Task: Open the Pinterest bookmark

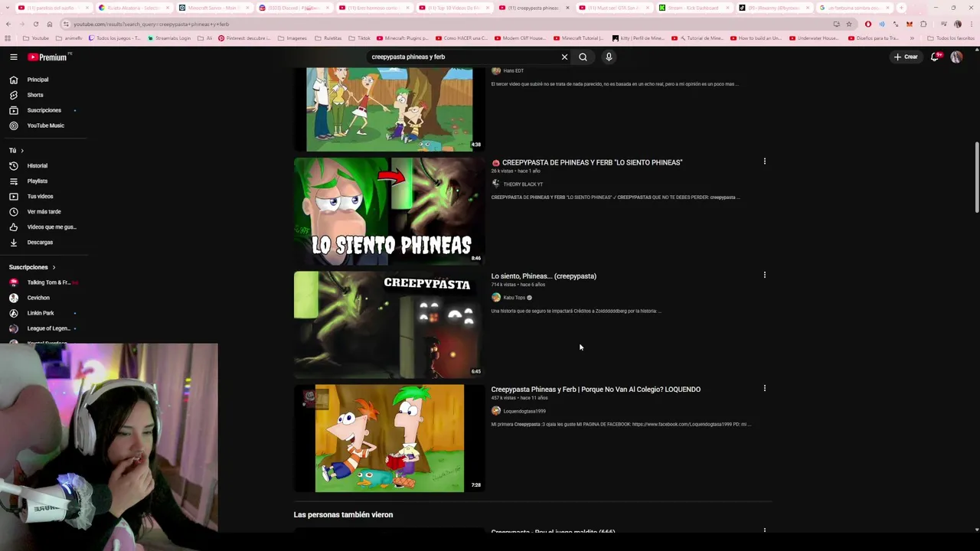Action: tap(244, 38)
